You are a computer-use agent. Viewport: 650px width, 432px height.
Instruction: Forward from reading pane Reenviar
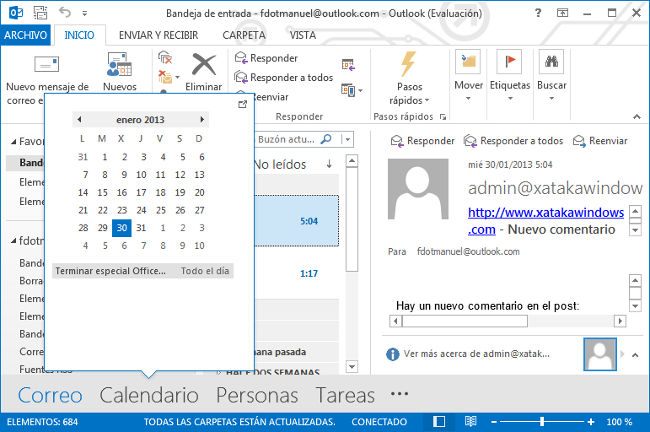click(600, 141)
